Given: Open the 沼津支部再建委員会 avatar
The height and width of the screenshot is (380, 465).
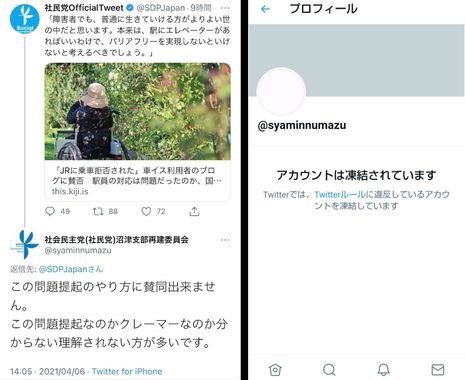Looking at the screenshot, I should tap(25, 245).
